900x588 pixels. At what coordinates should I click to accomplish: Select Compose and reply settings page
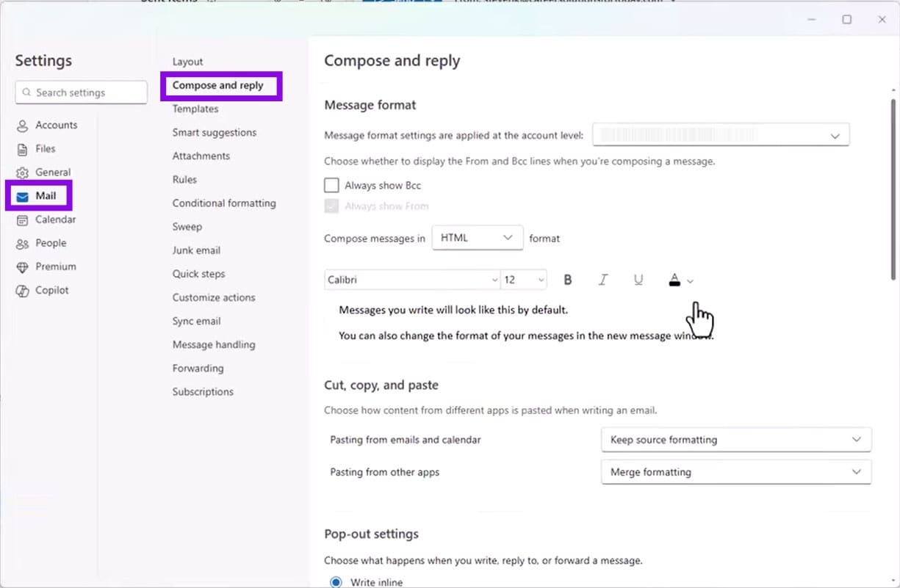217,85
